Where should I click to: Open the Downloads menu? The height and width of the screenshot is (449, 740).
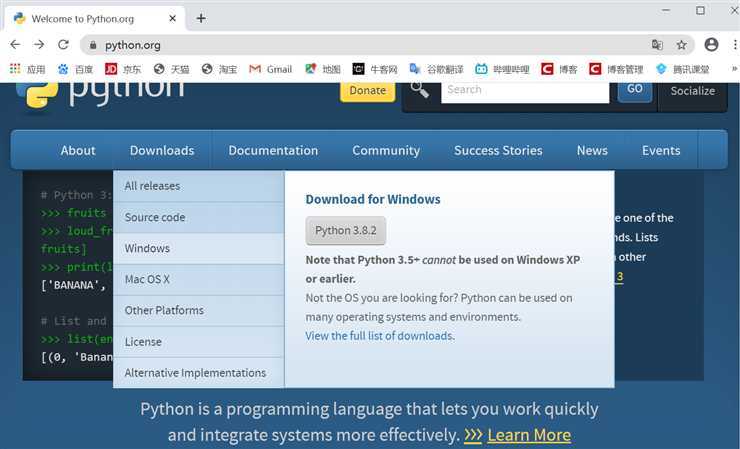click(162, 150)
